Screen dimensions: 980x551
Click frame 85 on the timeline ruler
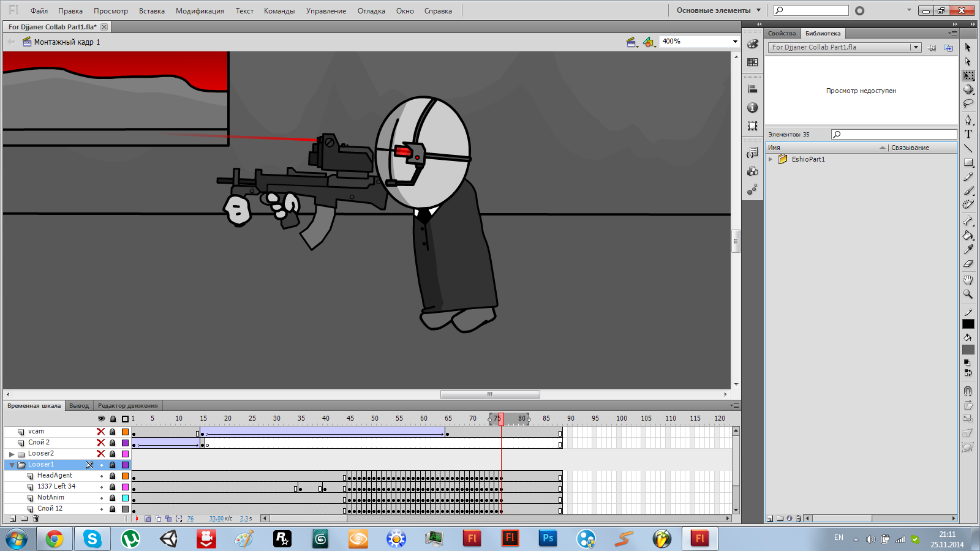546,419
